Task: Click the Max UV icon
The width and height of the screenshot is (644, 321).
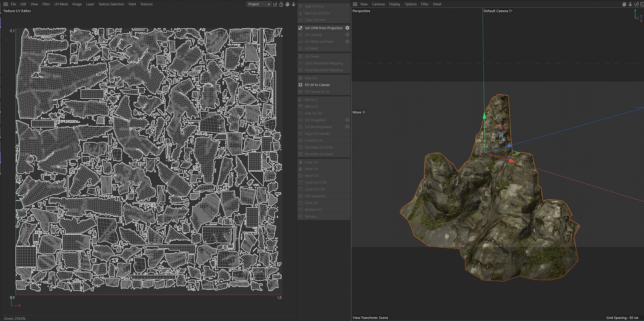Action: coord(301,78)
